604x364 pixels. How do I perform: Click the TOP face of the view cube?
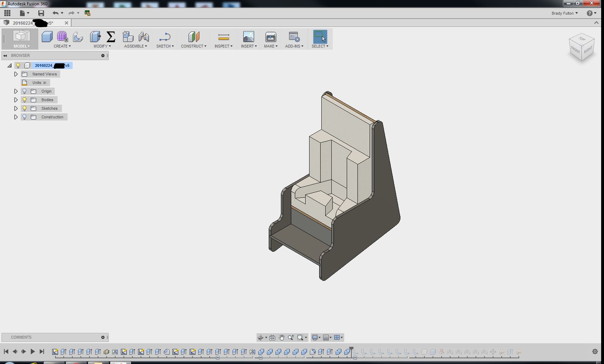(582, 39)
